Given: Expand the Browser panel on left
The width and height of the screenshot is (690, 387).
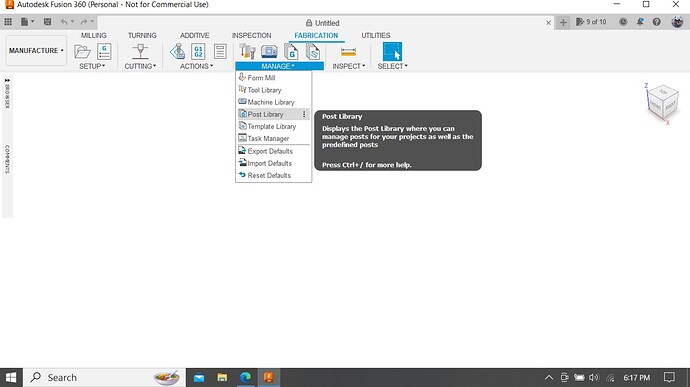Looking at the screenshot, I should 7,93.
